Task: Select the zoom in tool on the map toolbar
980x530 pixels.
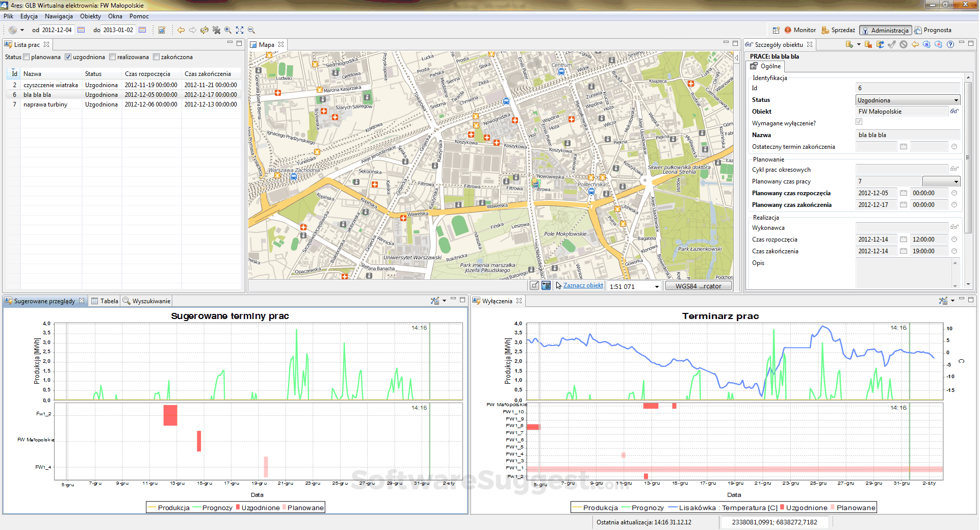Action: [x=227, y=30]
